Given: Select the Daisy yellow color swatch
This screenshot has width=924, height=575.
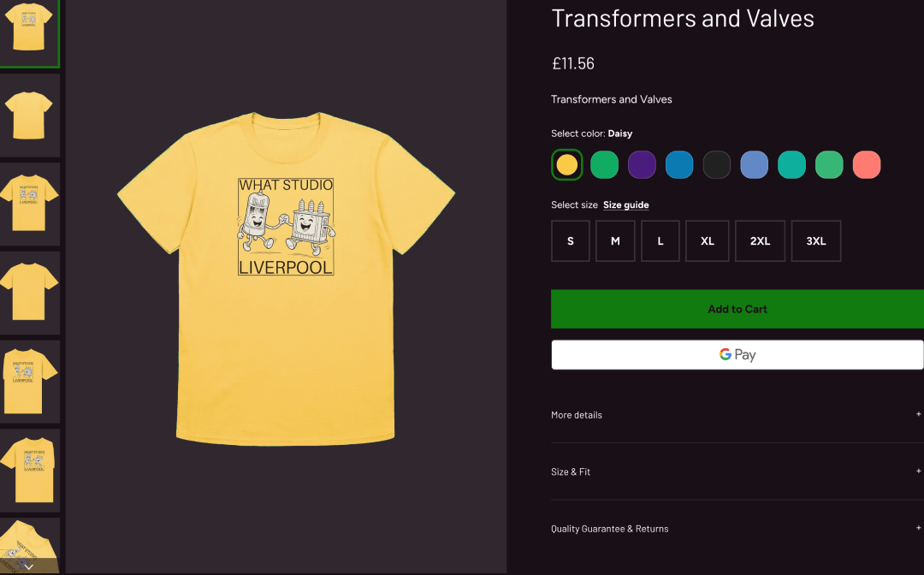Looking at the screenshot, I should [566, 164].
